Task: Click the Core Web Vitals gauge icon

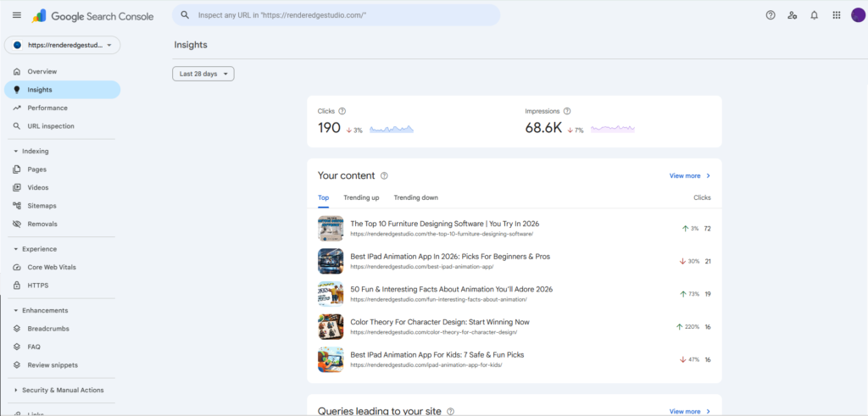Action: tap(17, 267)
